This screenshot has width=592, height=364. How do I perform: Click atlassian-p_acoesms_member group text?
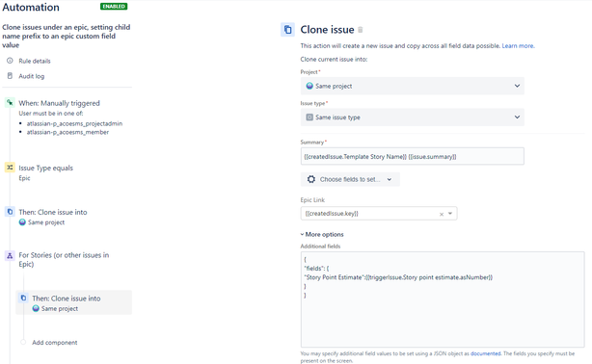point(67,132)
